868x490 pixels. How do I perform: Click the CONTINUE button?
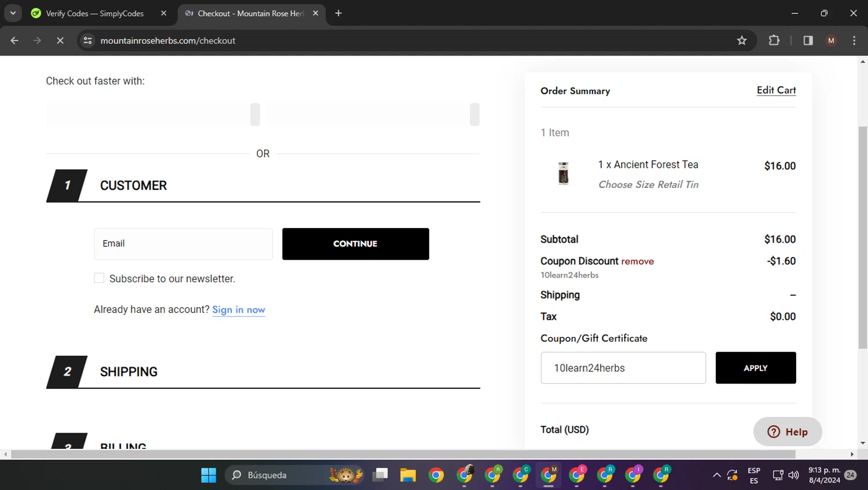click(x=355, y=244)
